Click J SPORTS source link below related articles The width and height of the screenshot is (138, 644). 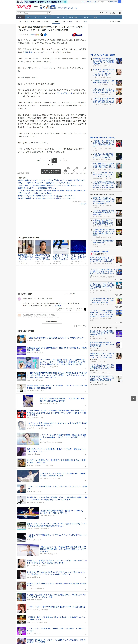tap(83, 204)
